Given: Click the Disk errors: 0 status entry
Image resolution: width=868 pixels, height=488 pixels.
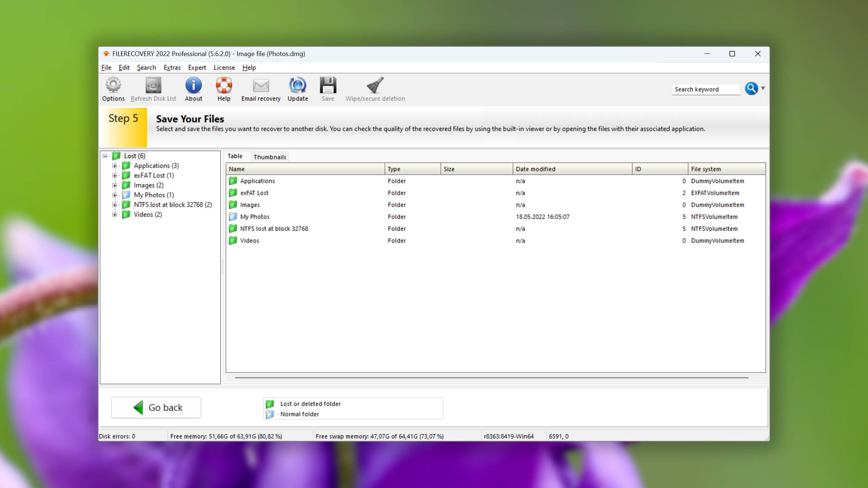Looking at the screenshot, I should [x=117, y=436].
